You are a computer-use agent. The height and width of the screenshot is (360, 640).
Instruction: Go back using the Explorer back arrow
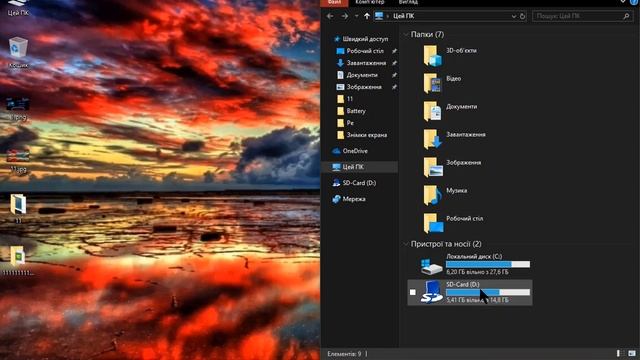[330, 16]
